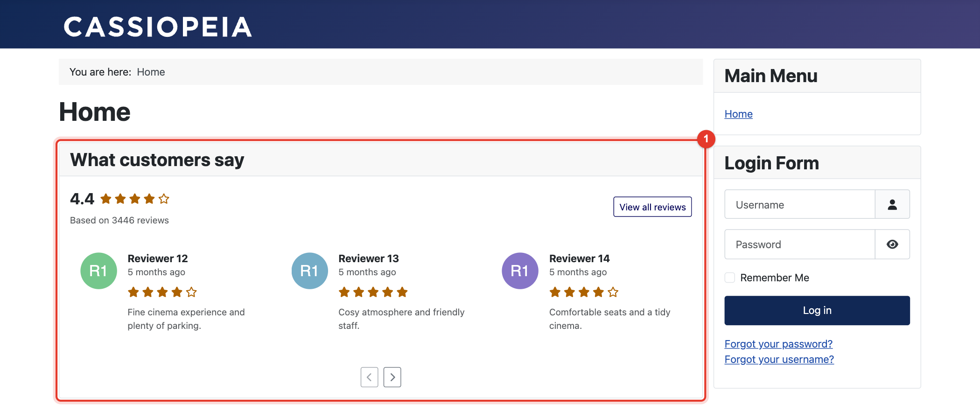Open Forgot your password link
The image size is (980, 418).
click(778, 344)
